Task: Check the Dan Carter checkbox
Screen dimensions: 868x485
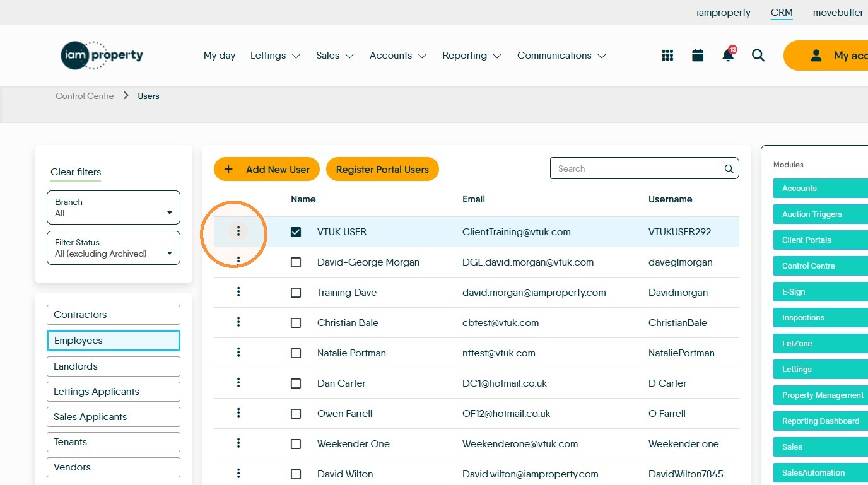Action: coord(296,383)
